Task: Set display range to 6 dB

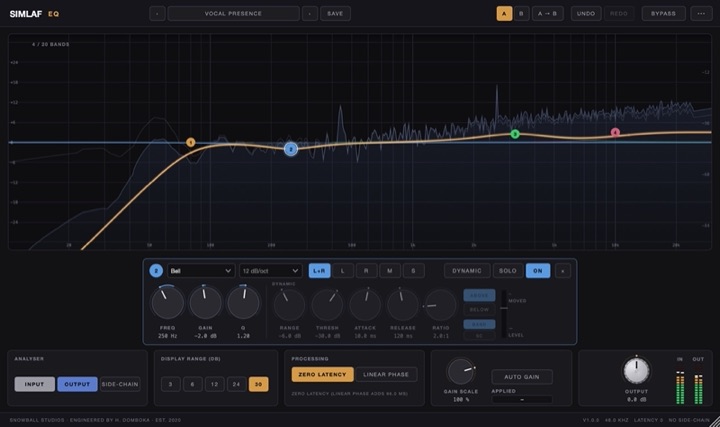Action: click(x=192, y=384)
